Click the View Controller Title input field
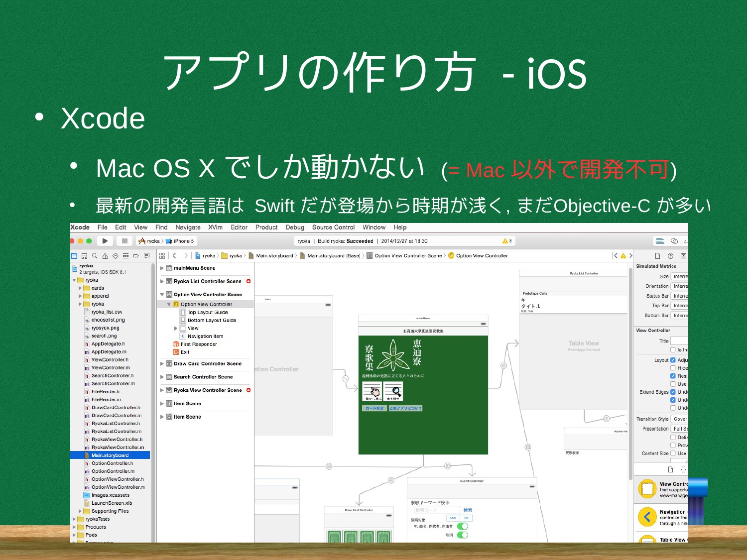 pos(679,341)
